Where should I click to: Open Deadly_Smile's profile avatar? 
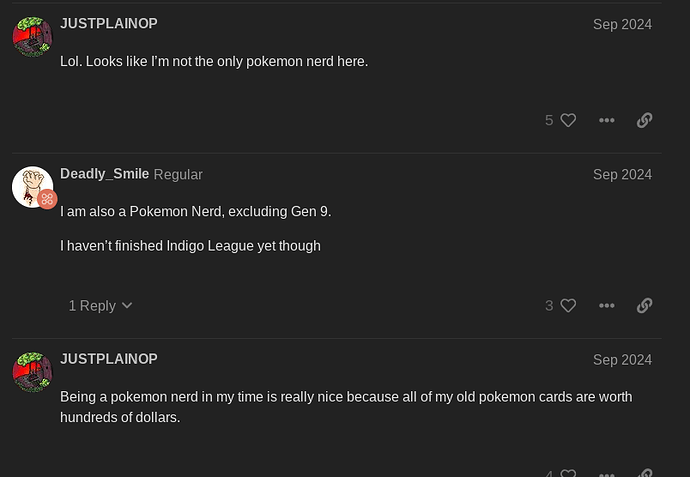tap(32, 187)
